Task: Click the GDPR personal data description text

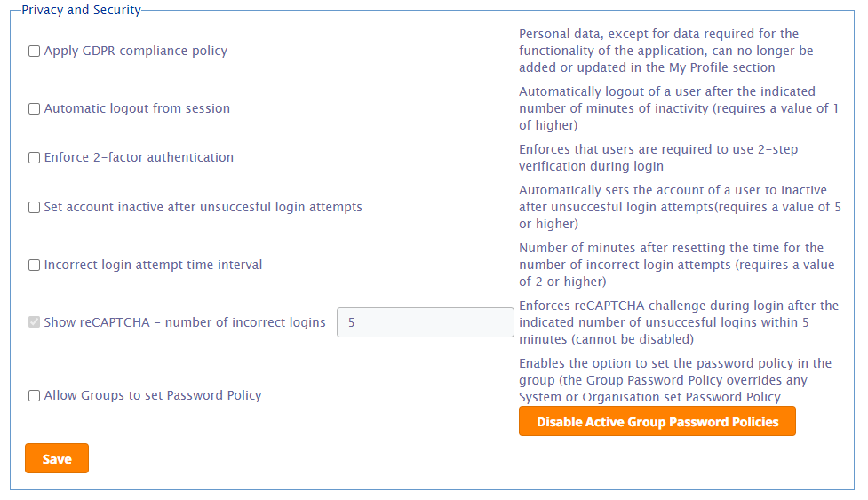Action: [x=665, y=51]
